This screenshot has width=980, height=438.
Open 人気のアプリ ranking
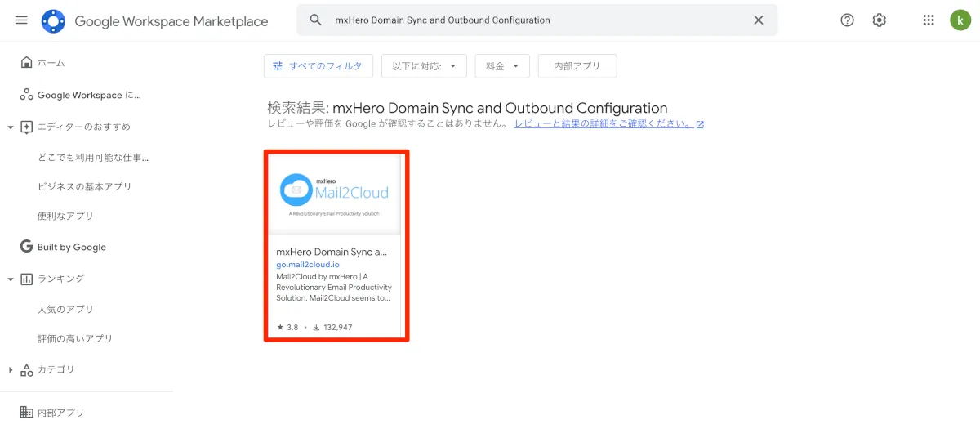click(65, 309)
